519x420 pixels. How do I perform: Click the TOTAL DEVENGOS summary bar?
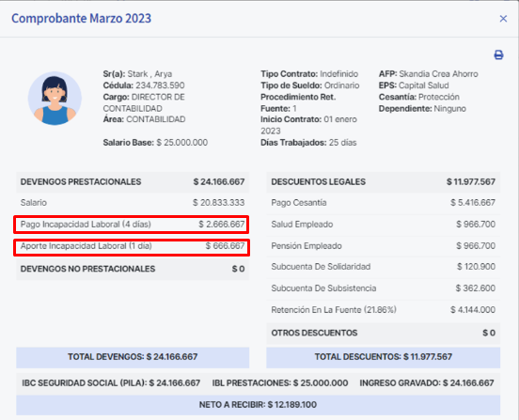(x=133, y=357)
